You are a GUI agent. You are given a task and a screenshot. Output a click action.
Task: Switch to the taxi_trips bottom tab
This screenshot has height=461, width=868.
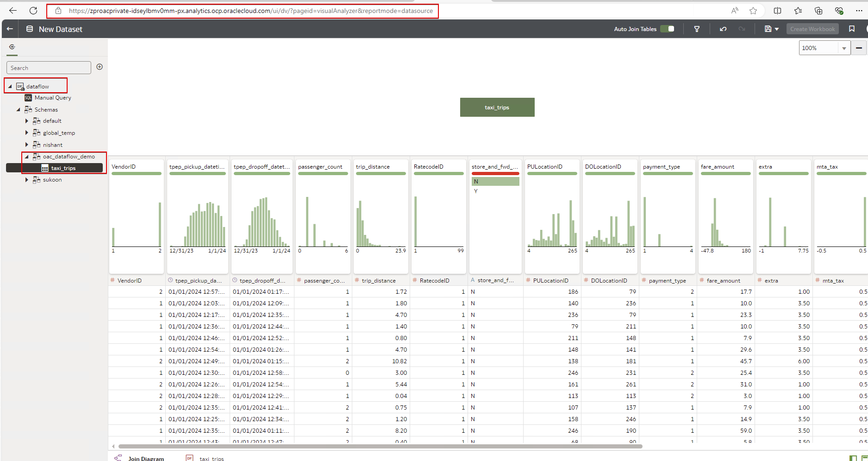211,458
